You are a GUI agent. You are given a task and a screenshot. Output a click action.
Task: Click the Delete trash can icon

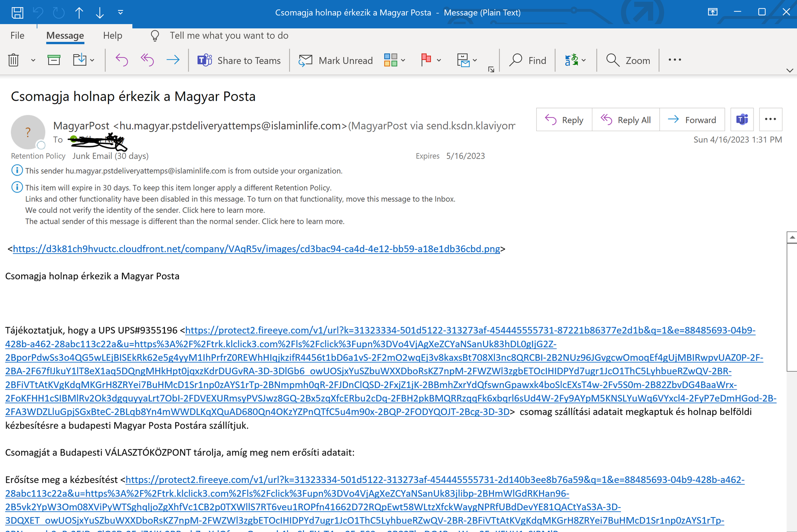click(14, 61)
